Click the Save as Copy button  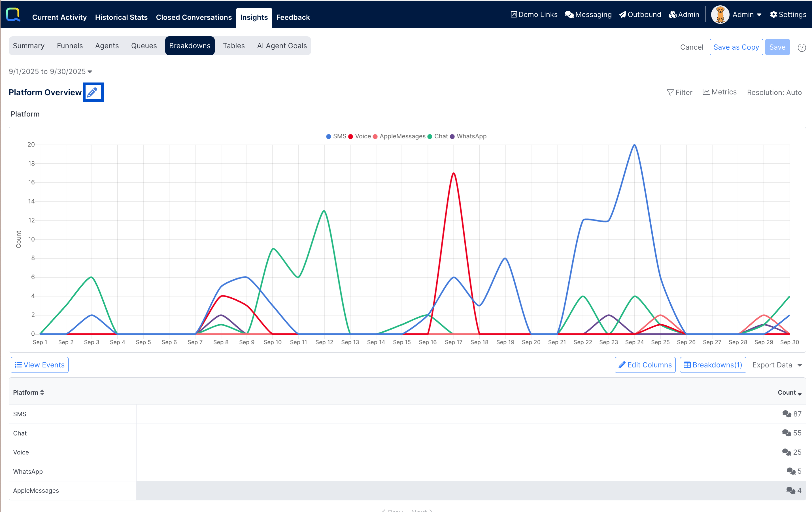pos(736,47)
